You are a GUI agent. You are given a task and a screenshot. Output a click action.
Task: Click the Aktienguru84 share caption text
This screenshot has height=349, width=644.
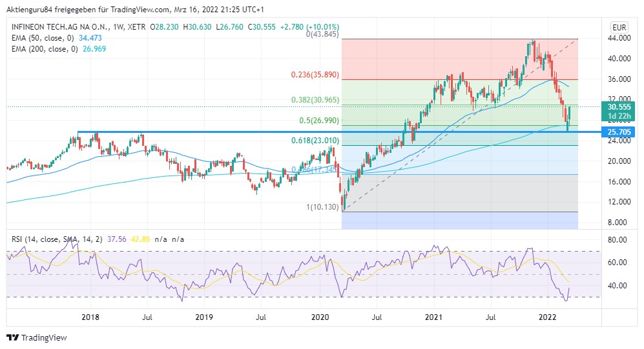pyautogui.click(x=135, y=9)
